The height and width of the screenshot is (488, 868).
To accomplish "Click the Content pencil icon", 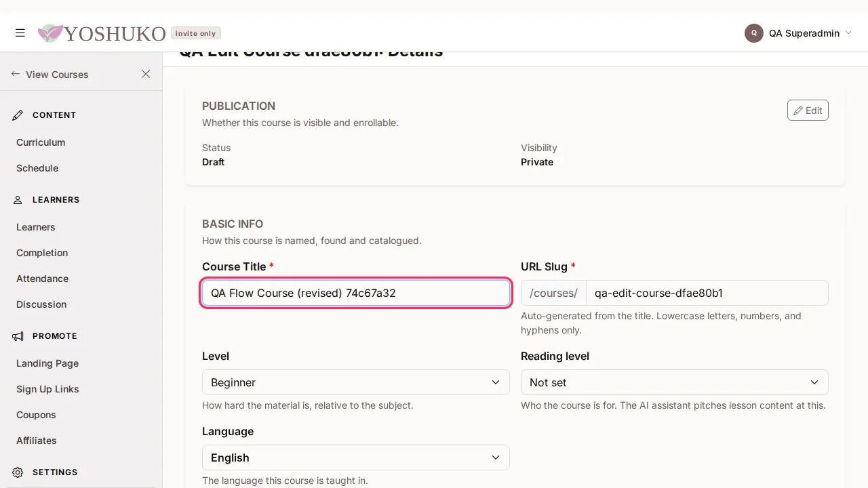I will pyautogui.click(x=18, y=115).
